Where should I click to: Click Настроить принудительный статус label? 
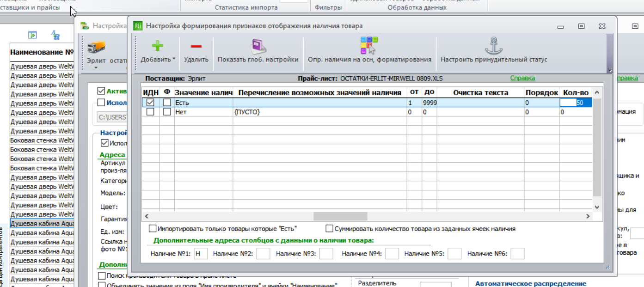(x=494, y=60)
